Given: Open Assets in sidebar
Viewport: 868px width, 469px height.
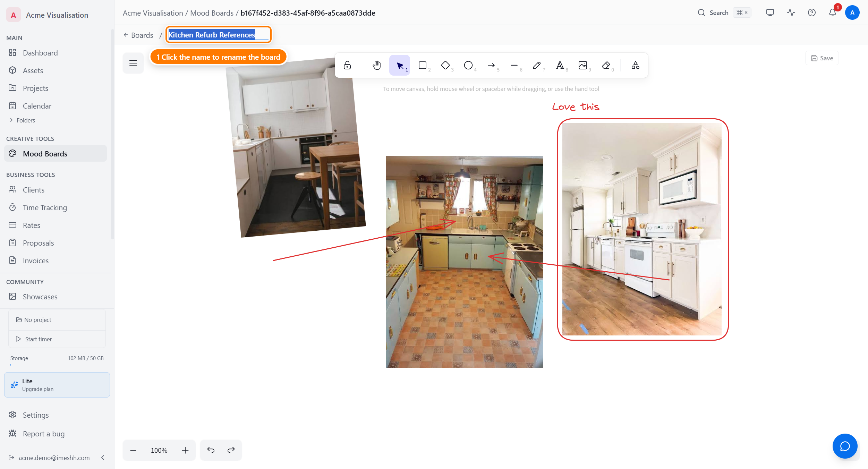Looking at the screenshot, I should pos(56,70).
